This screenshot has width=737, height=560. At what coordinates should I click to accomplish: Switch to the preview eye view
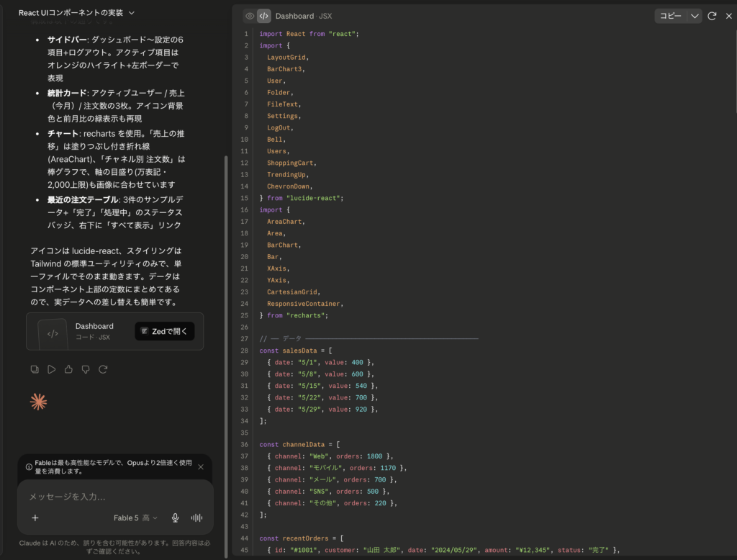250,16
